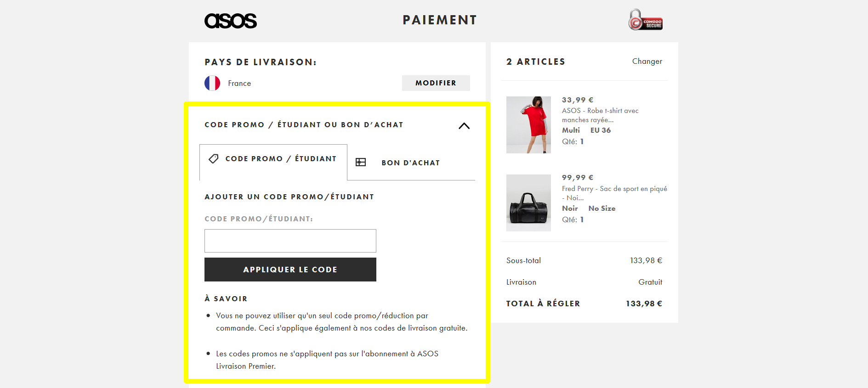Image resolution: width=868 pixels, height=388 pixels.
Task: Collapse the code promo section chevron
Action: tap(464, 126)
